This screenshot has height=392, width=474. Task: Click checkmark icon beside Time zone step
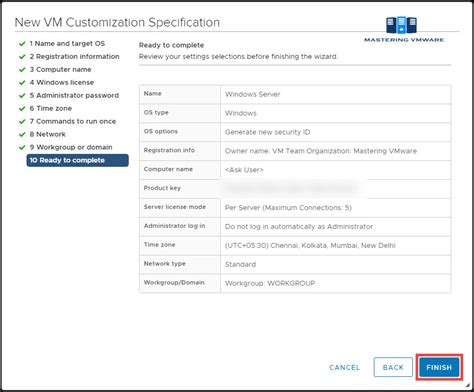[x=22, y=108]
